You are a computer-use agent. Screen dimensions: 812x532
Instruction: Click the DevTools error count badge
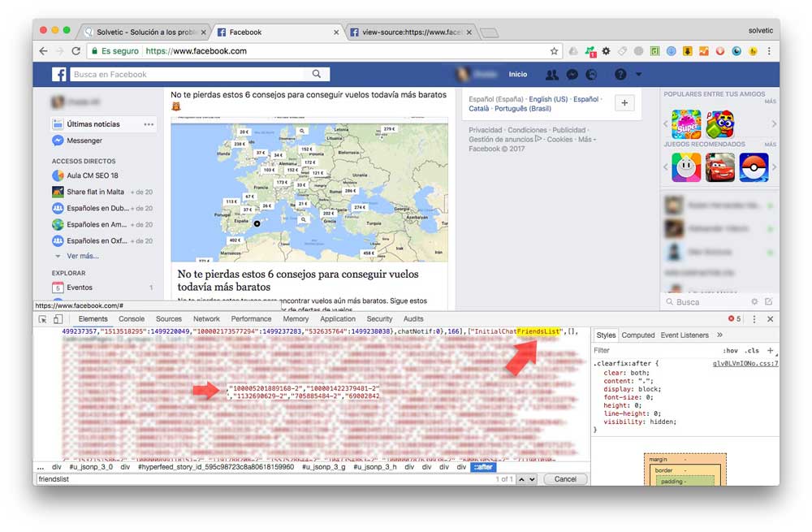point(734,319)
